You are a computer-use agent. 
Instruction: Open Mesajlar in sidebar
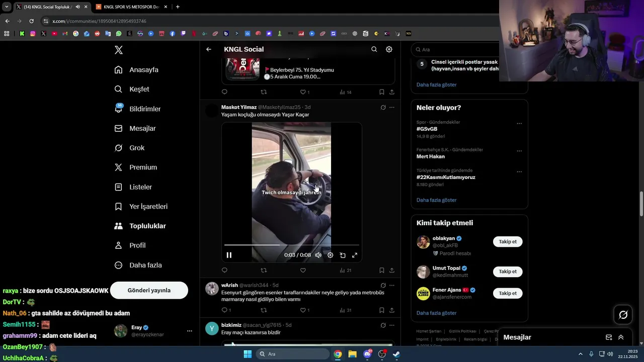(x=135, y=128)
